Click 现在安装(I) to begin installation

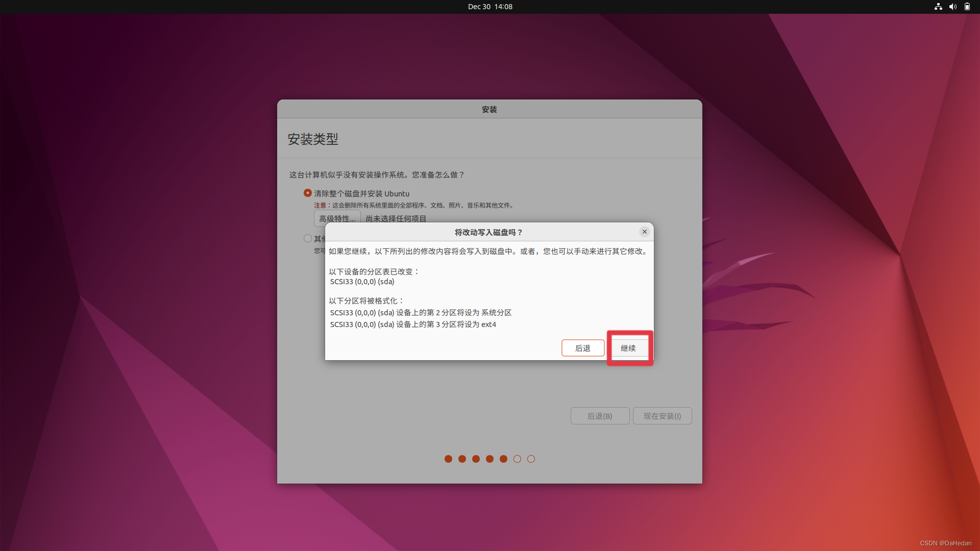tap(662, 416)
